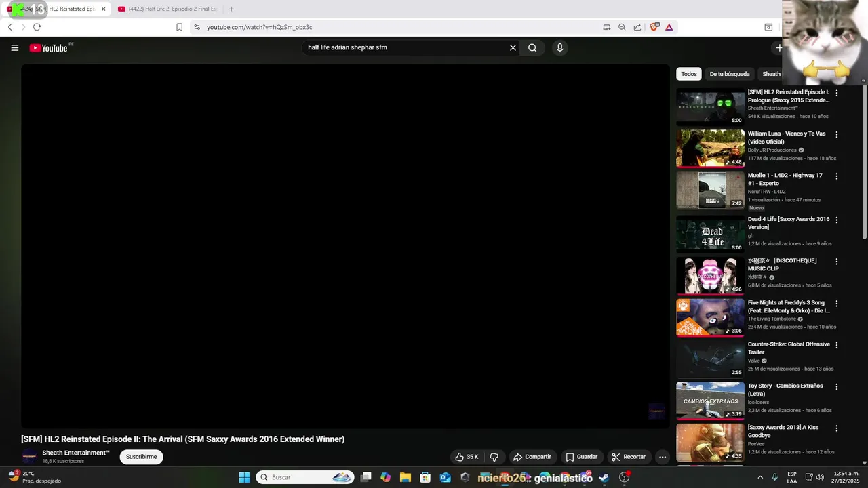Open Brave Shields lion icon

click(x=654, y=27)
